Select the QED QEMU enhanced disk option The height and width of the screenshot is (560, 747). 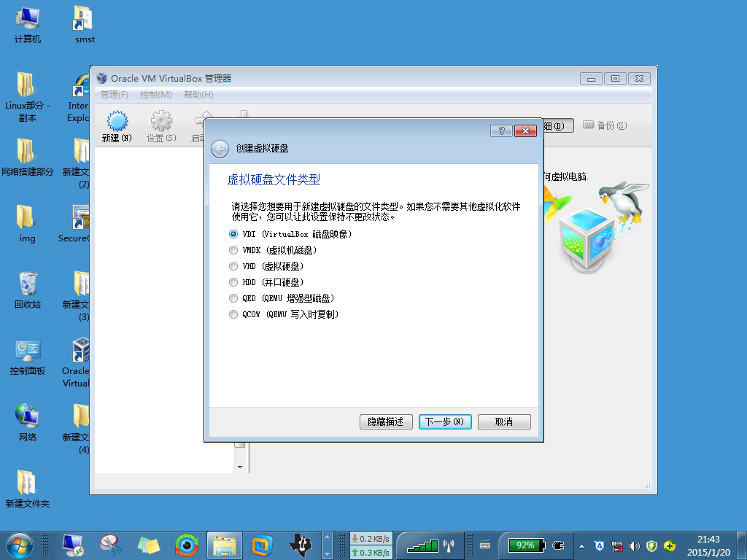(x=282, y=298)
